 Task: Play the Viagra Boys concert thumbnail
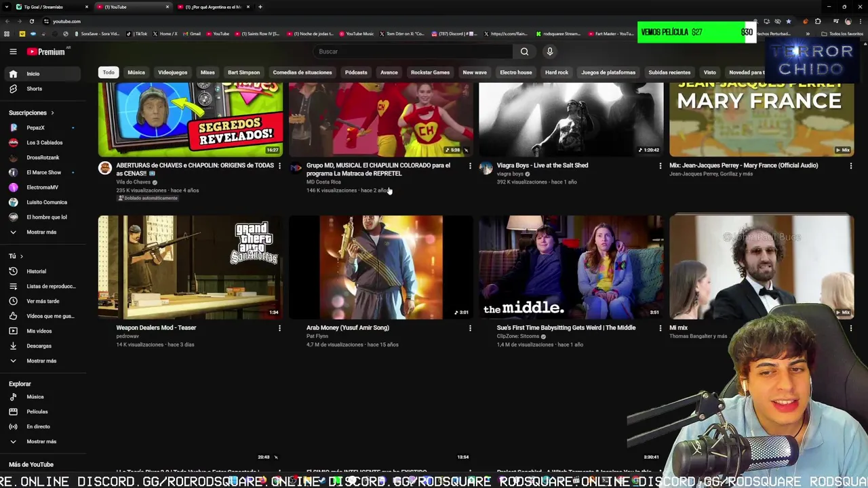[x=571, y=119]
